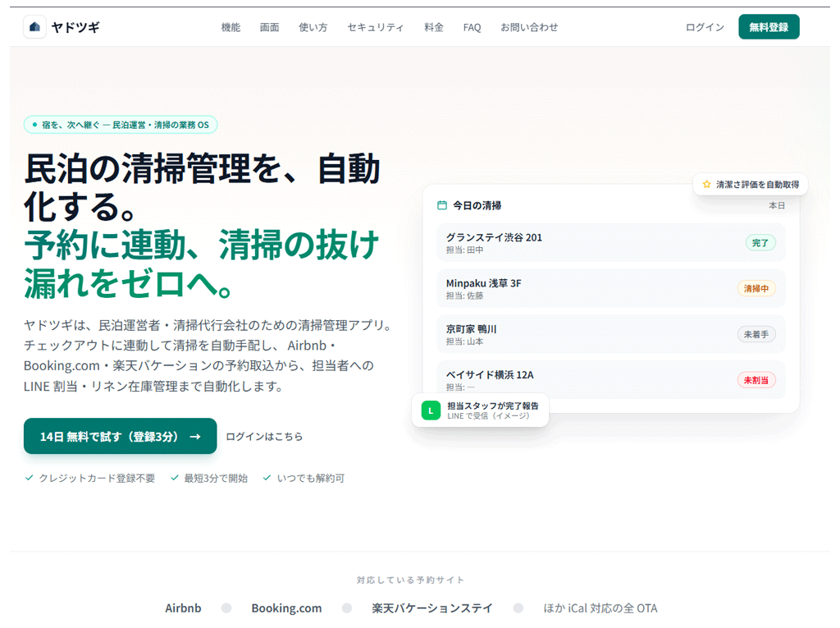Viewport: 840px width, 628px height.
Task: Select the ベイサイド横浜 12A cleaning row
Action: pyautogui.click(x=610, y=380)
